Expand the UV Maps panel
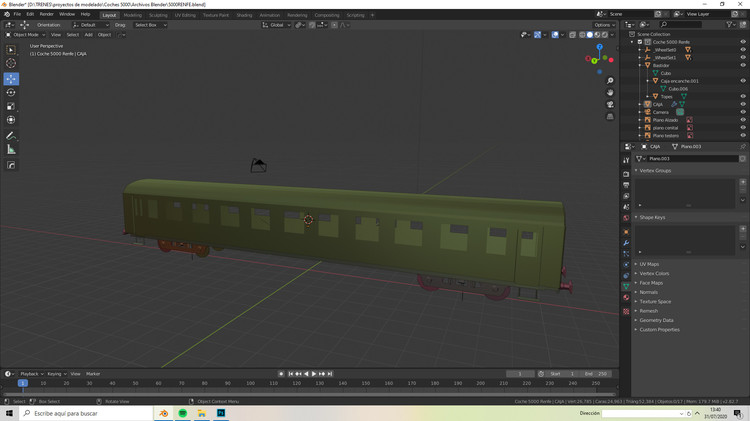 pos(649,264)
